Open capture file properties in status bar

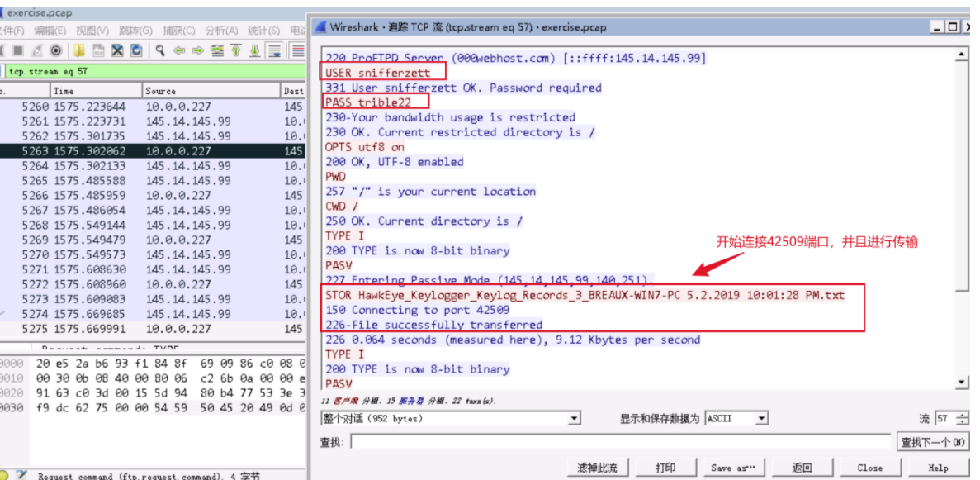pos(23,475)
